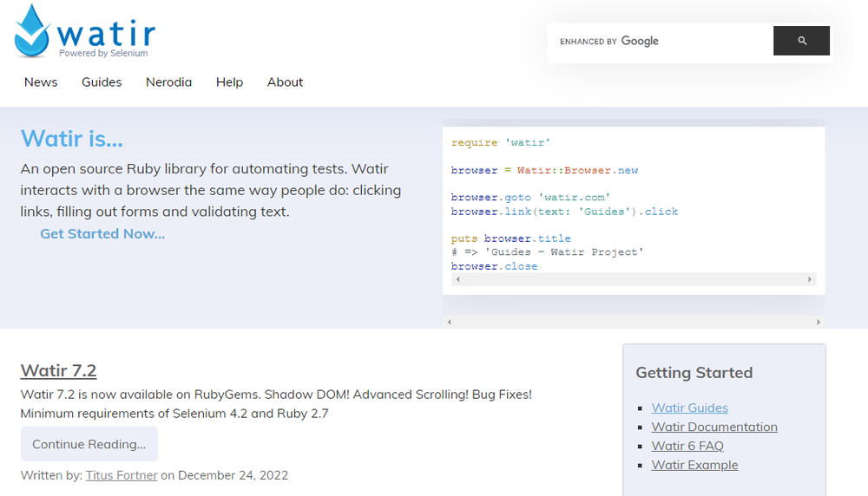Open the Watir Example link
This screenshot has width=868, height=496.
coord(694,465)
